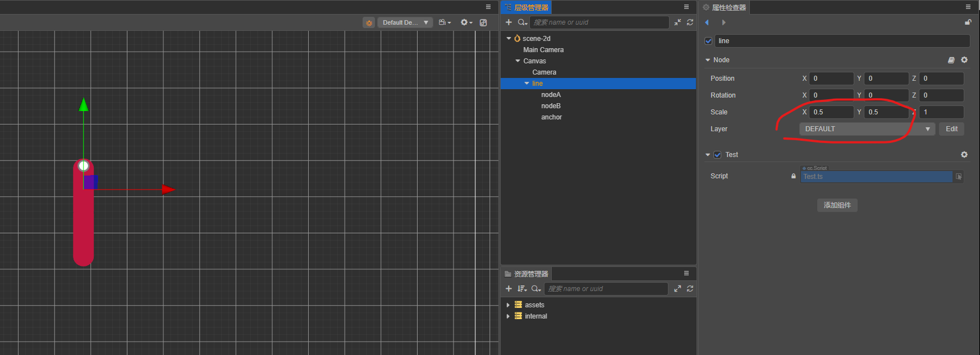Open the scene camera options dropdown

445,22
